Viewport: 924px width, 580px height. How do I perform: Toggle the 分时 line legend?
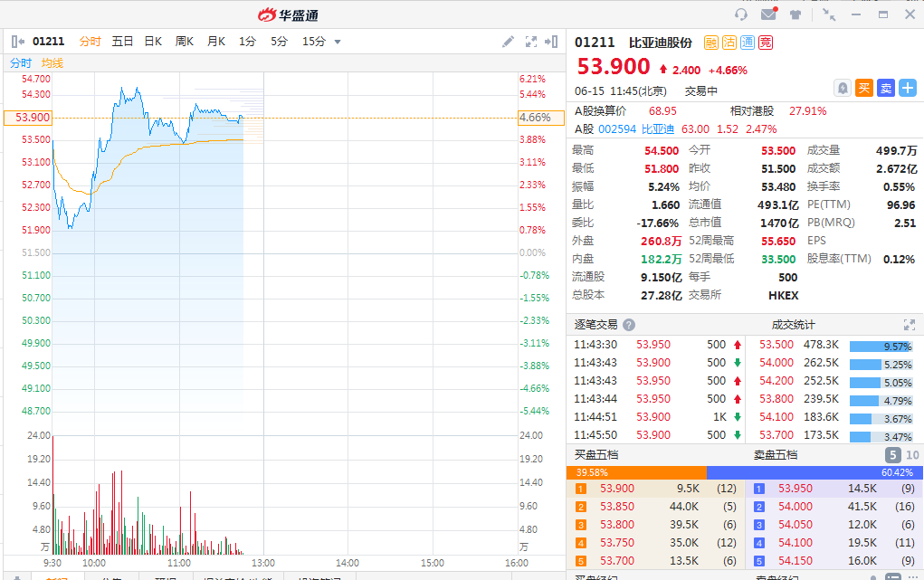tap(21, 63)
